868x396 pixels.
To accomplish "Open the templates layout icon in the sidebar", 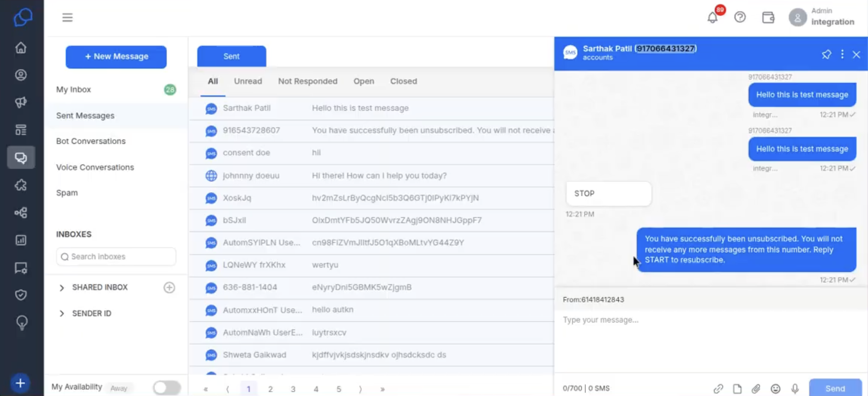I will 21,130.
